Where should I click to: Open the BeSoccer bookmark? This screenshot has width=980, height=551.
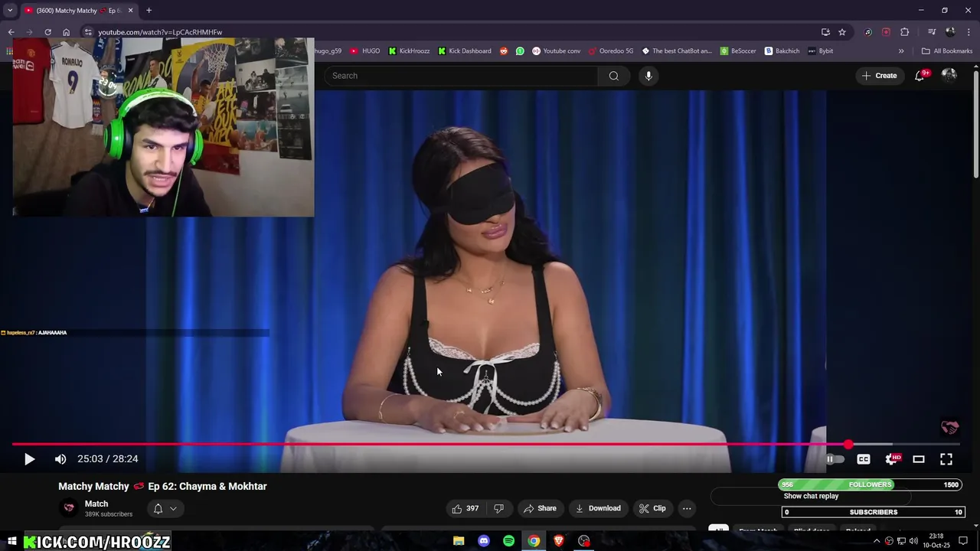tap(739, 51)
